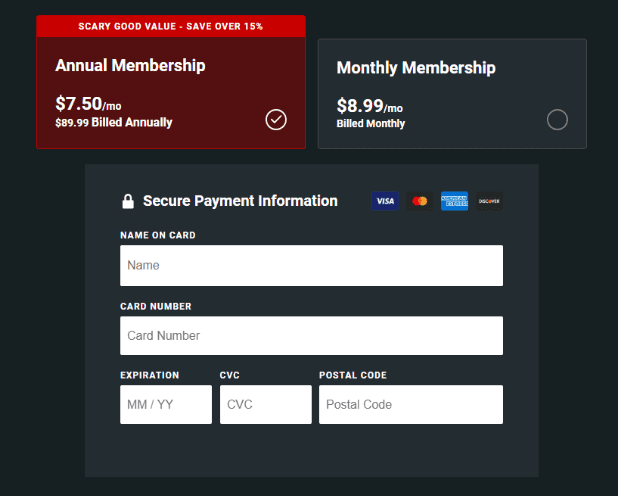This screenshot has width=618, height=496.
Task: Click the Visa card icon
Action: pyautogui.click(x=385, y=201)
